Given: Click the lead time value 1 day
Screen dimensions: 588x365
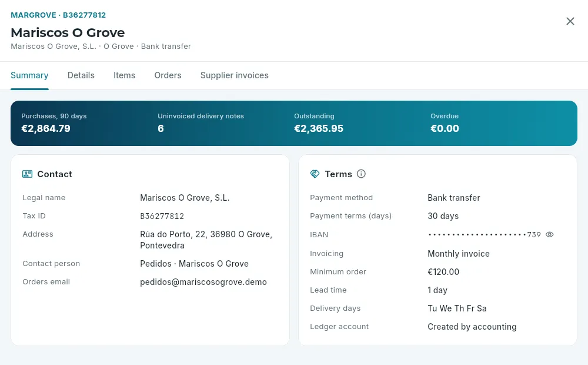Looking at the screenshot, I should [x=437, y=290].
